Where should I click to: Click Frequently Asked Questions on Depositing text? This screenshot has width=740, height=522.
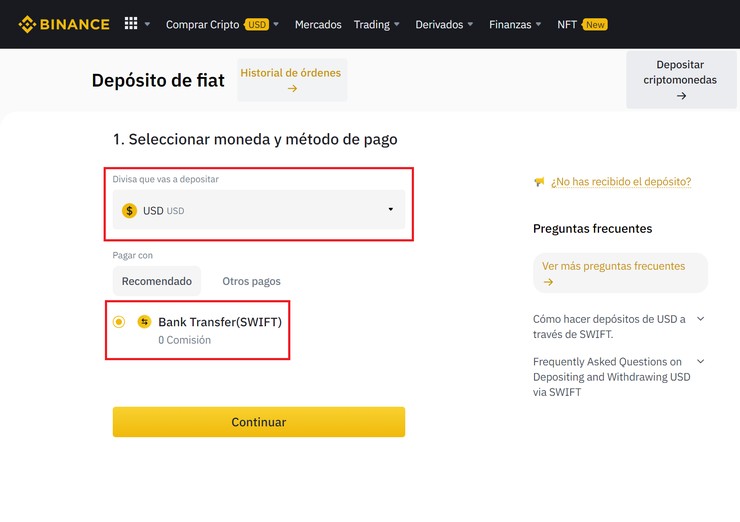click(x=612, y=377)
